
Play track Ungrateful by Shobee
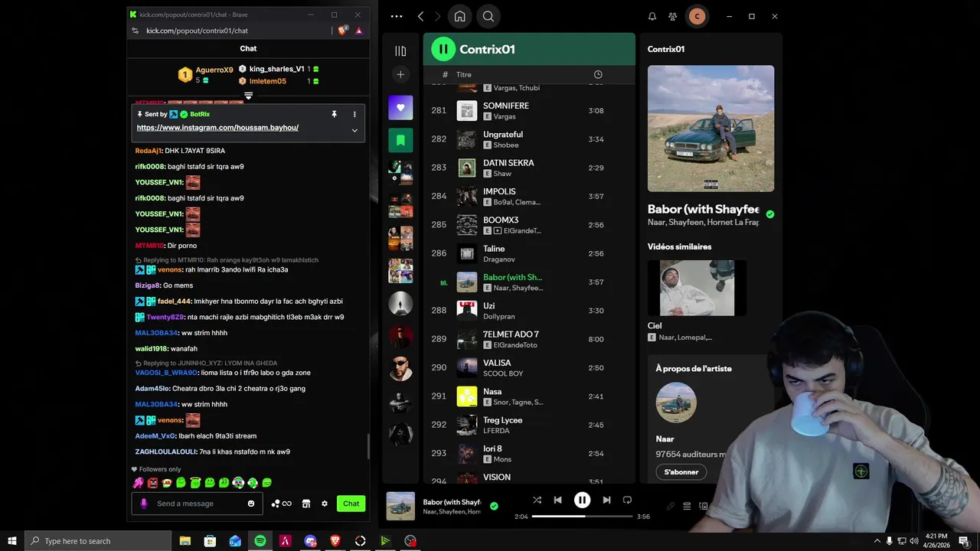point(530,139)
